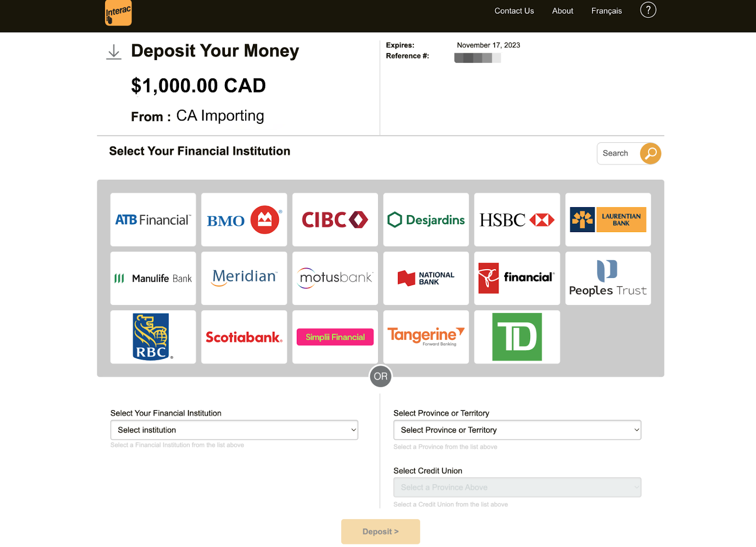Open the Select institution dropdown
This screenshot has width=756, height=547.
coord(234,430)
